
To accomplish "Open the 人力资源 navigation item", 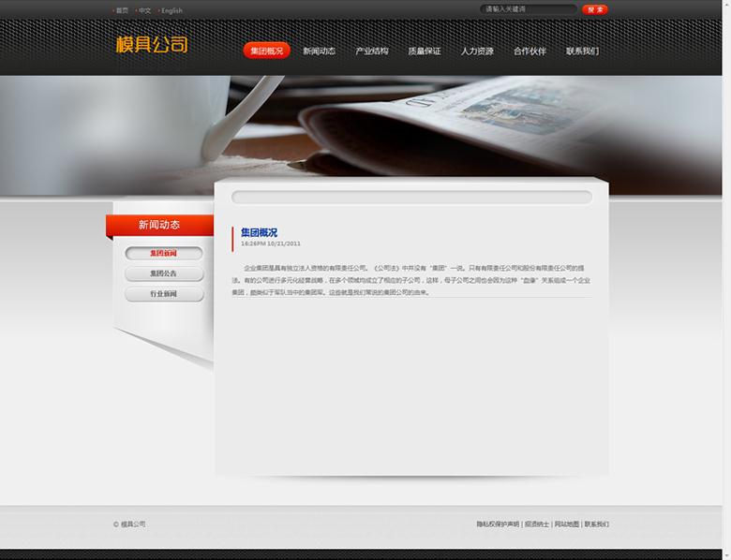I will [477, 51].
